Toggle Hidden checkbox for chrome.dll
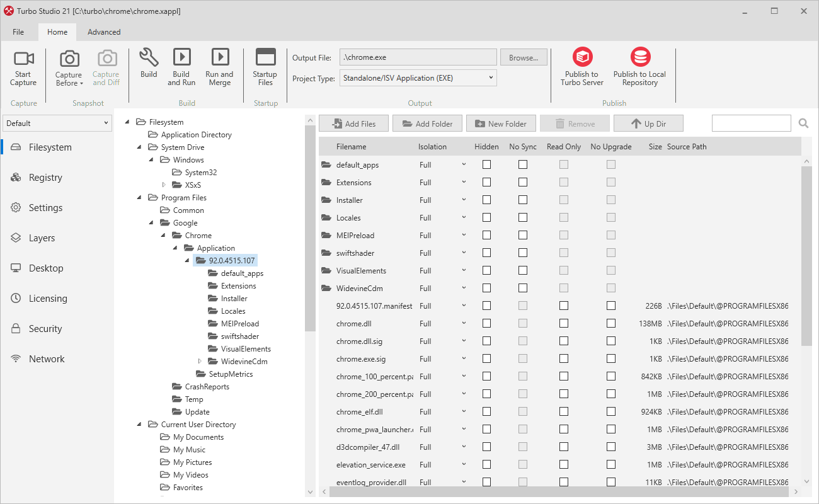The width and height of the screenshot is (819, 504). pyautogui.click(x=486, y=323)
